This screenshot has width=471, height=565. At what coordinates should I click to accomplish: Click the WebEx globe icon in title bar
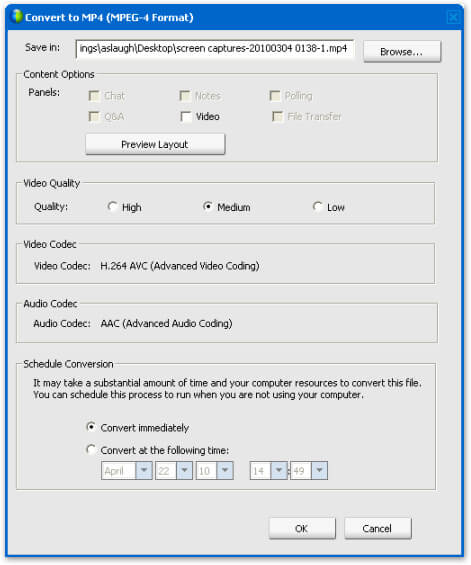(16, 16)
